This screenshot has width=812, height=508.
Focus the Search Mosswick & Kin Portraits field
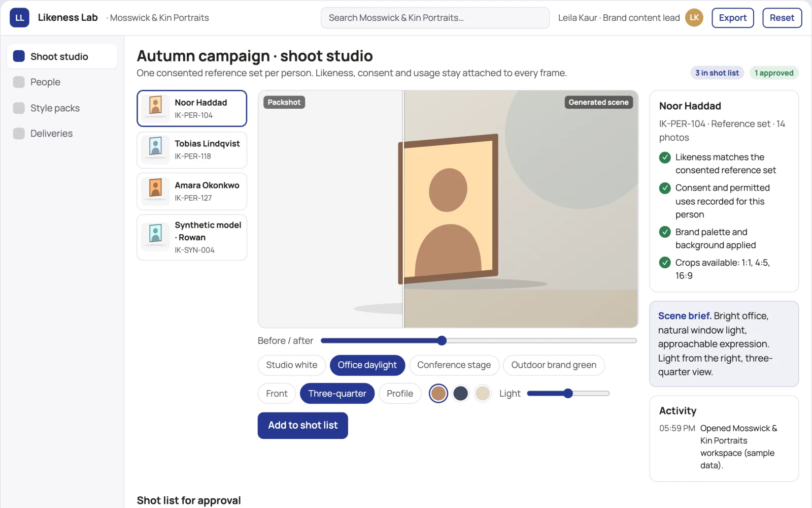pos(435,18)
